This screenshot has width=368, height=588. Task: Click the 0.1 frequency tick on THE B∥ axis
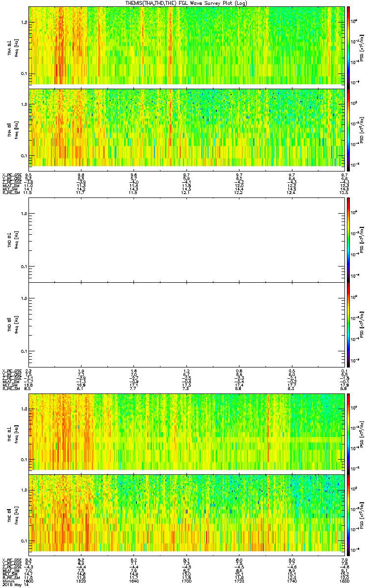24,541
